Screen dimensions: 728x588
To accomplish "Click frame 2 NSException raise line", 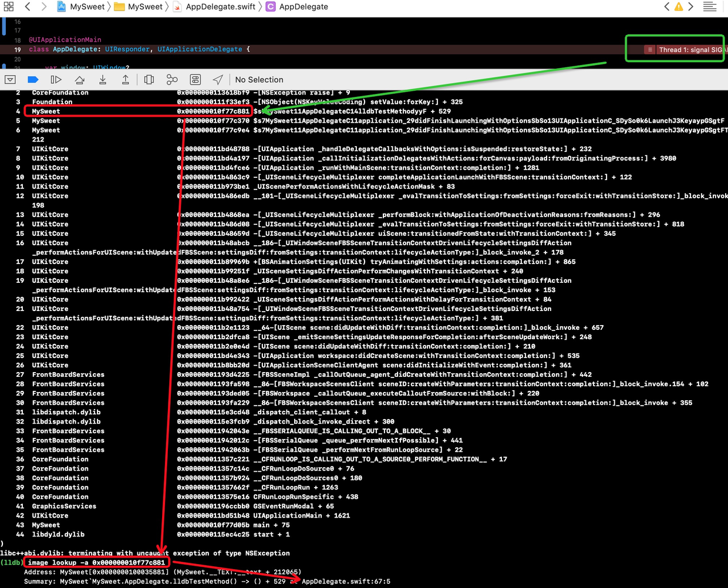I will click(x=182, y=93).
